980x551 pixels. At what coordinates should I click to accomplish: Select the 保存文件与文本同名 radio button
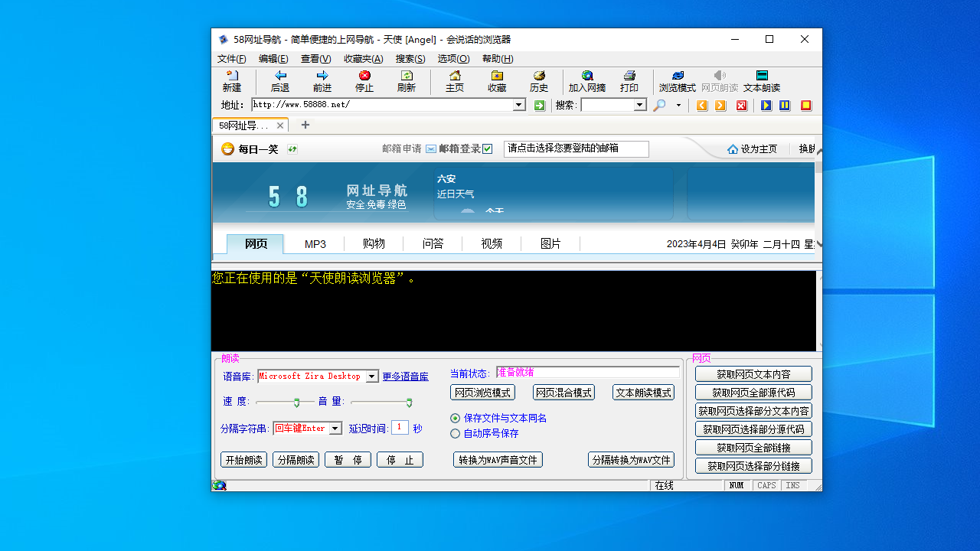pos(455,418)
